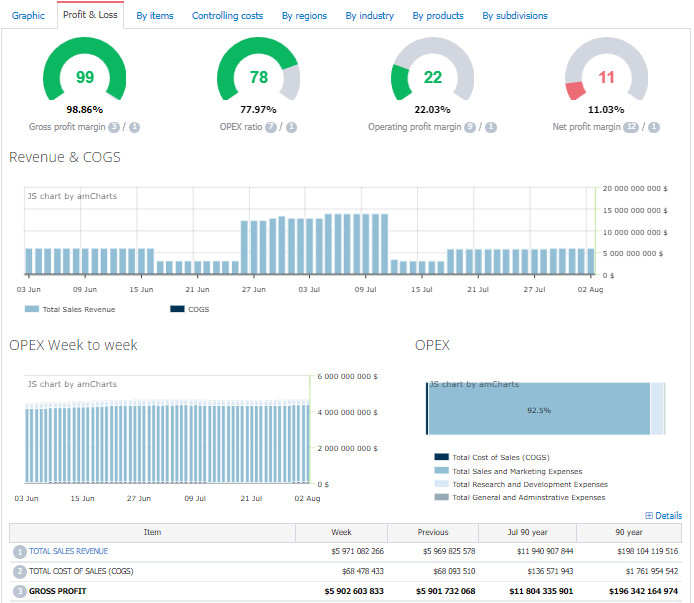The height and width of the screenshot is (603, 694).
Task: Click badge 9 next to Operating profit margin
Action: tap(470, 127)
